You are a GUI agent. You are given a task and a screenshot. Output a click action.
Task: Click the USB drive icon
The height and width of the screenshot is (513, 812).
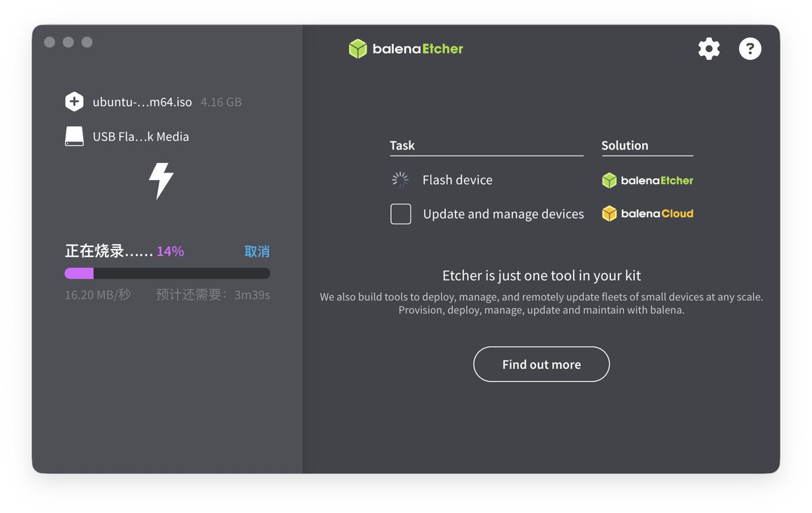coord(74,137)
